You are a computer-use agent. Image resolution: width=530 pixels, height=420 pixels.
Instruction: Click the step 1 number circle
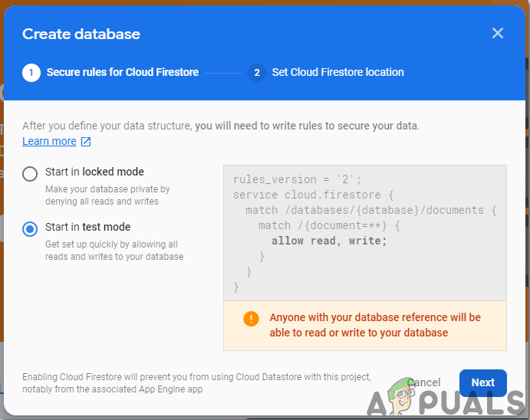tap(31, 73)
